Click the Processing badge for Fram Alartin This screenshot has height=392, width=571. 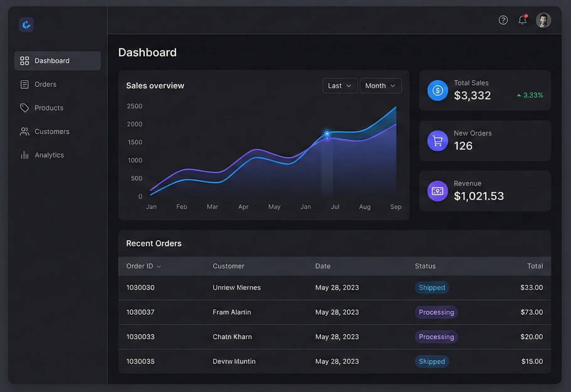[x=436, y=312]
